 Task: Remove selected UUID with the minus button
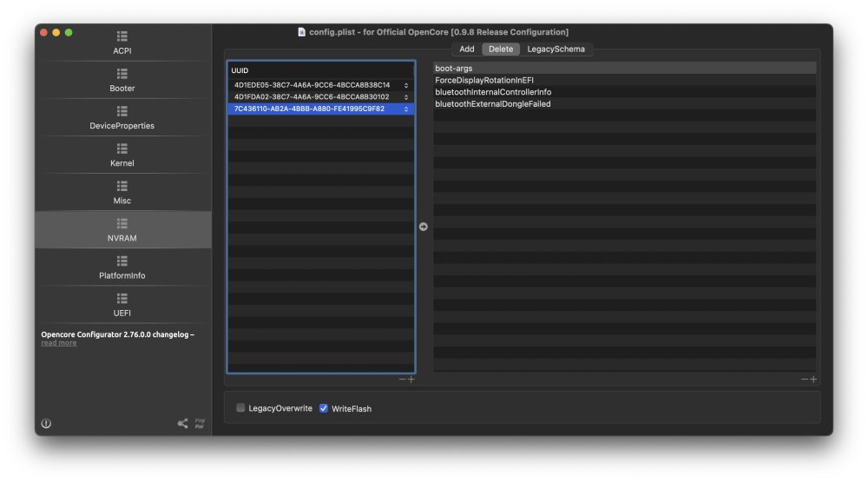403,379
